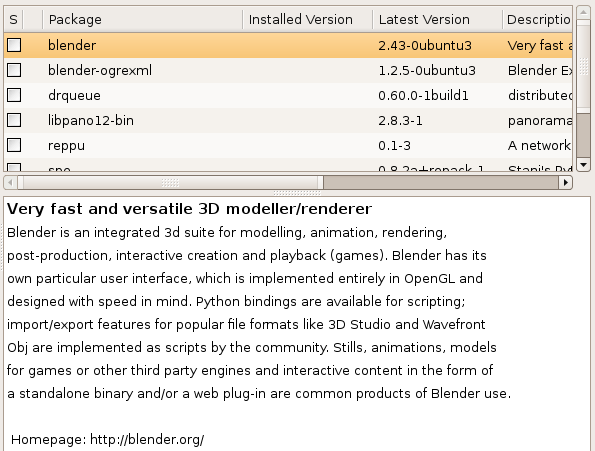
Task: Toggle the drqueue package checkbox
Action: point(14,95)
